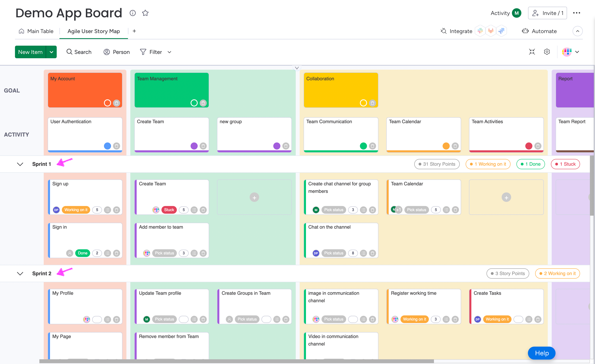Viewport: 595px width, 364px height.
Task: Click the collapse view arrows icon
Action: [532, 52]
